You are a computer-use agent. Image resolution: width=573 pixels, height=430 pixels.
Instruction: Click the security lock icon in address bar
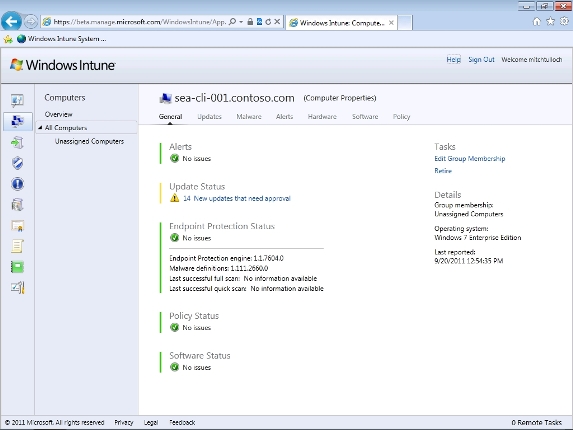click(x=250, y=22)
